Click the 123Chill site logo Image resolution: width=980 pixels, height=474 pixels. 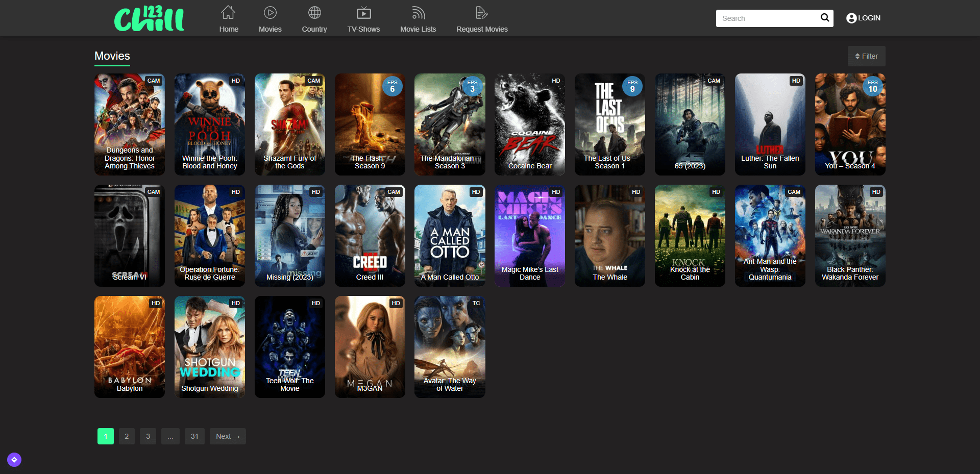[149, 19]
